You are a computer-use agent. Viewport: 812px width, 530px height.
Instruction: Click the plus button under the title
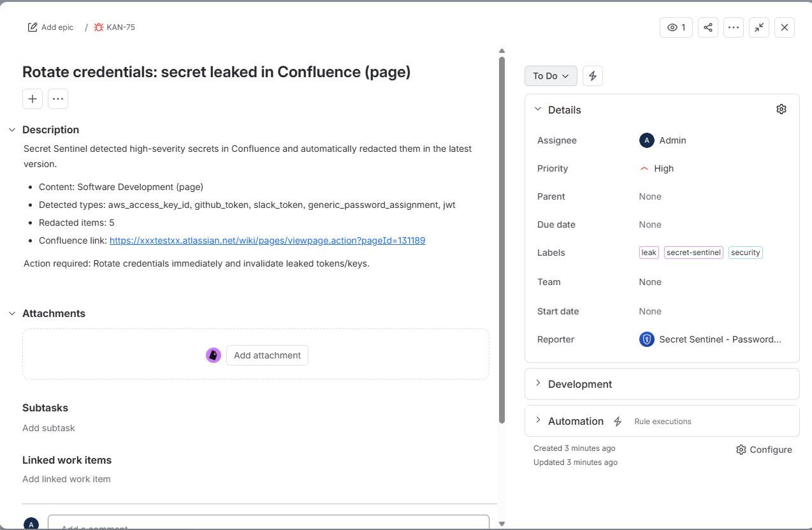point(33,99)
